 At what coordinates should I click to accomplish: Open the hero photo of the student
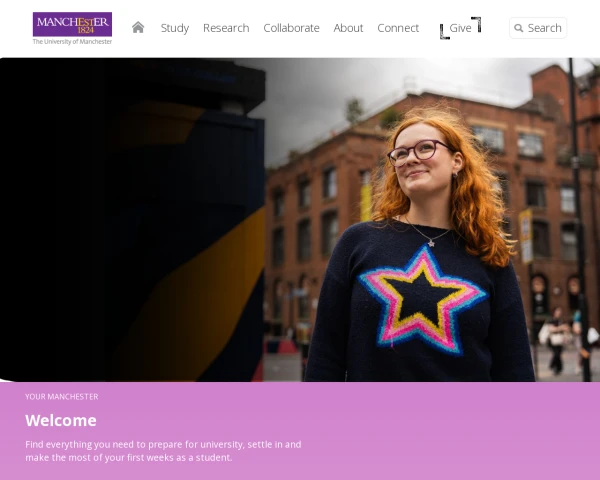pyautogui.click(x=300, y=220)
